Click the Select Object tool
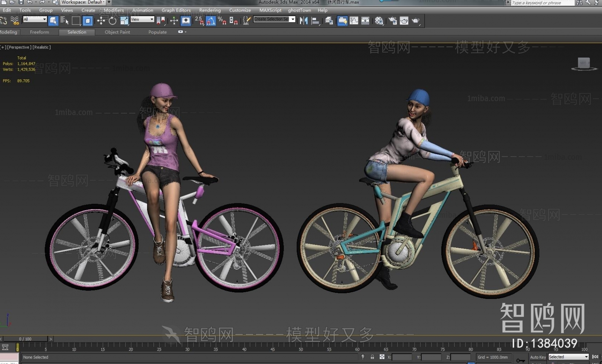Image resolution: width=602 pixels, height=364 pixels. coord(53,21)
